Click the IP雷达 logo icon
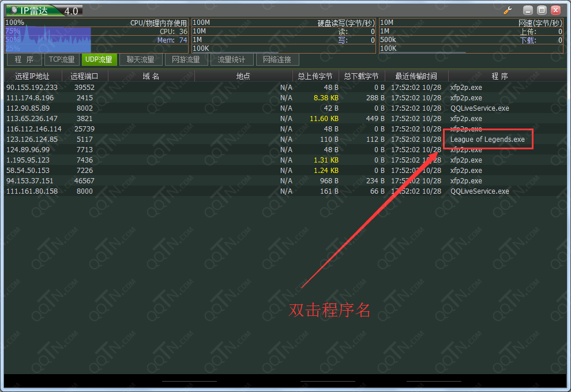This screenshot has height=392, width=571. point(14,10)
